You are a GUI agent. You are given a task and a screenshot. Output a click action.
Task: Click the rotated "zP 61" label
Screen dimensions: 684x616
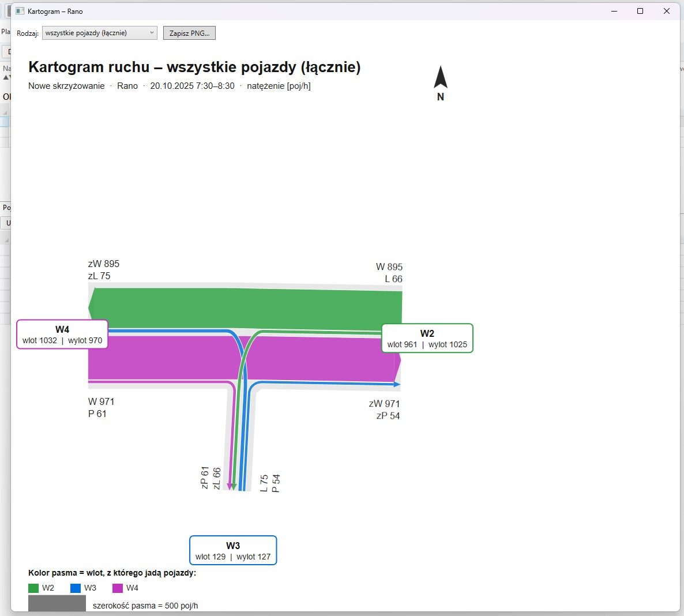pos(205,478)
